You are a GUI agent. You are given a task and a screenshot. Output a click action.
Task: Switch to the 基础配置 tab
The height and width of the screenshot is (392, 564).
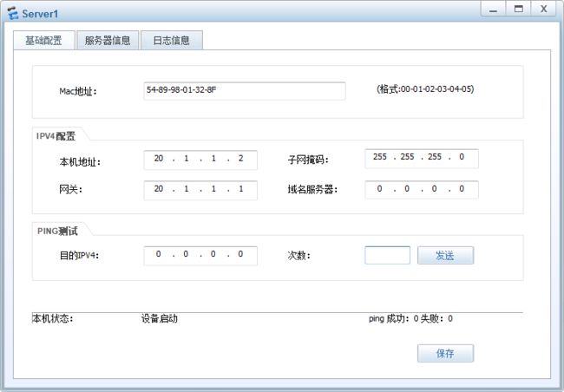point(44,40)
